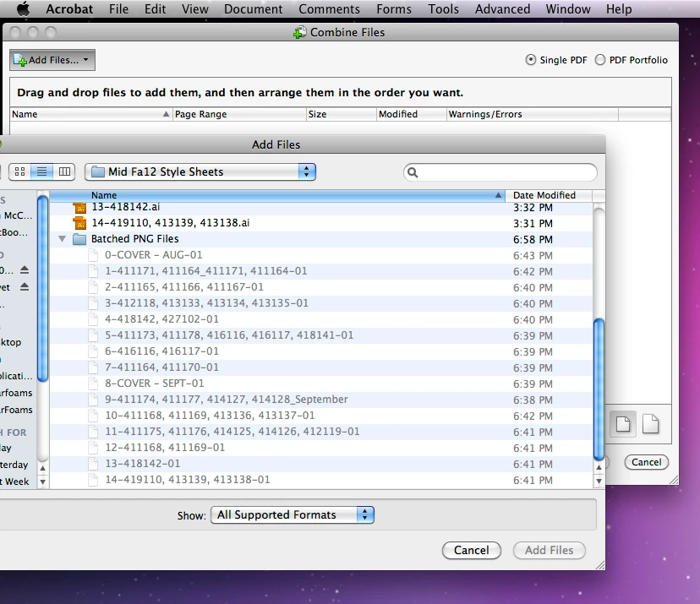Open Show All Supported Formats dropdown
The height and width of the screenshot is (604, 700).
pyautogui.click(x=293, y=514)
